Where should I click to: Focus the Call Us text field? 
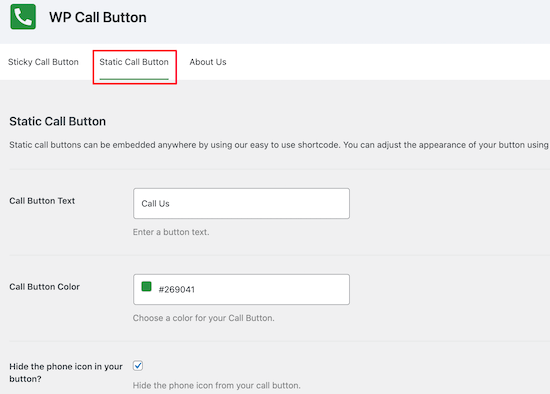(241, 203)
